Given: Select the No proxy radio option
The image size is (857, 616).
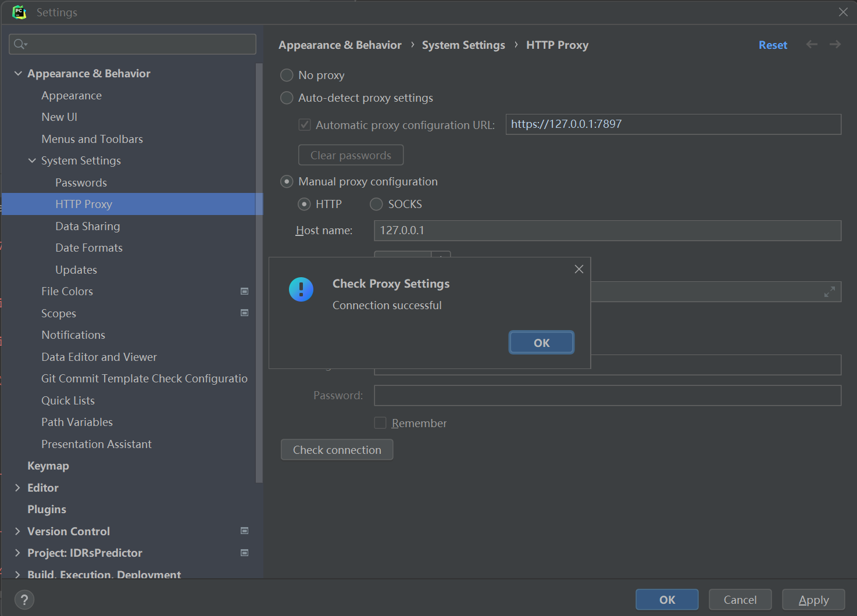Looking at the screenshot, I should coord(287,75).
